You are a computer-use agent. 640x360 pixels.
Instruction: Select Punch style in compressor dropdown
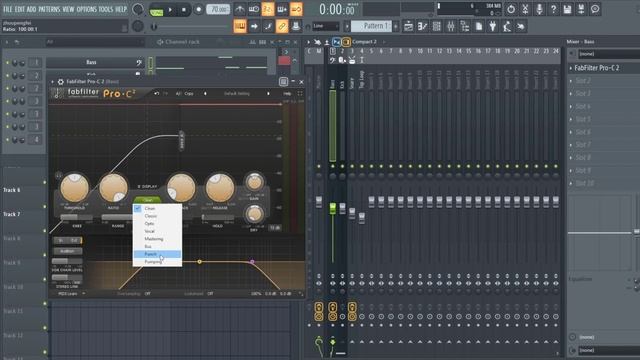coord(157,254)
